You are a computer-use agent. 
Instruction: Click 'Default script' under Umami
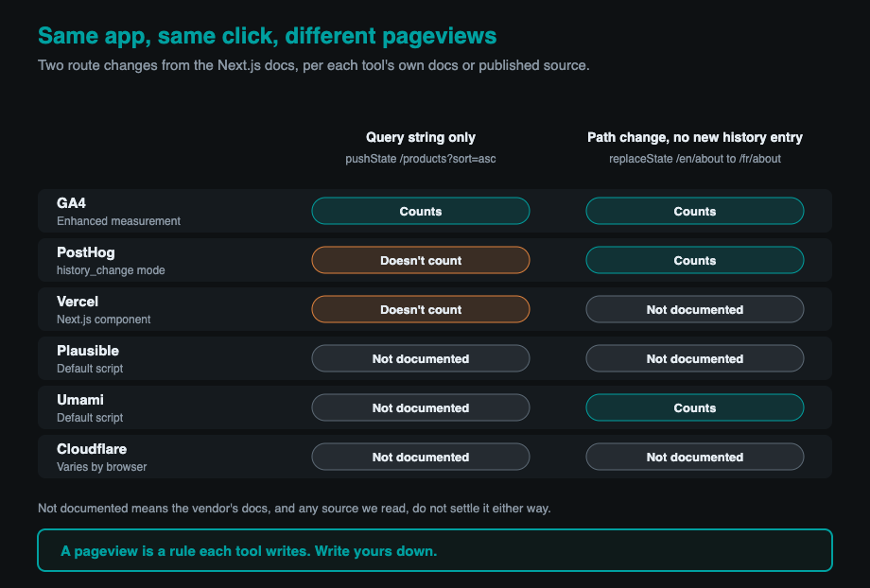[90, 418]
